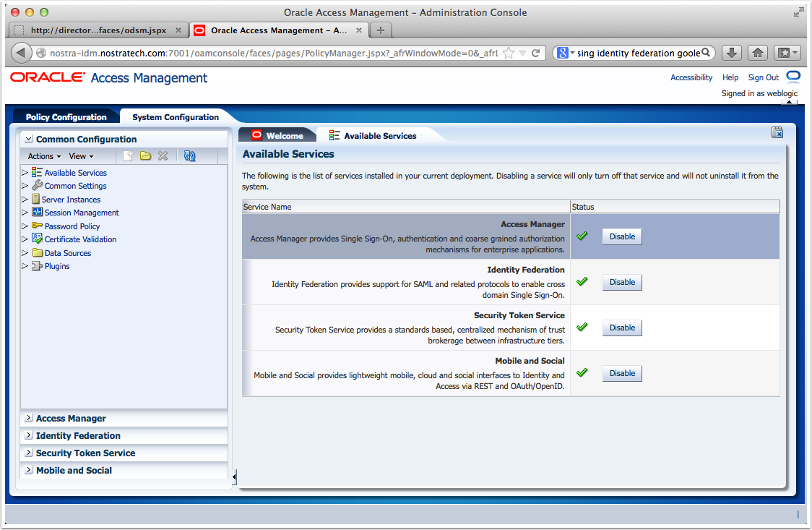Select the Open folder icon in the toolbar
This screenshot has width=812, height=530.
[144, 155]
